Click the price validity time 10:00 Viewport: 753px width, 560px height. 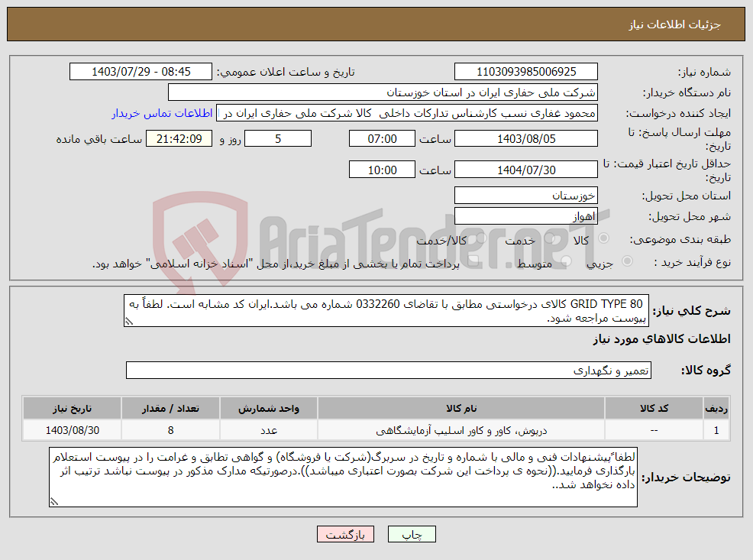click(x=382, y=170)
